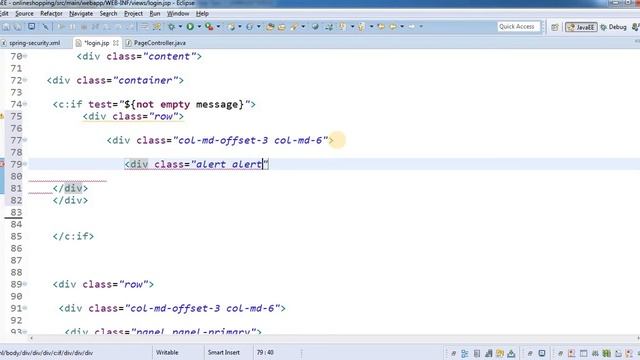This screenshot has height=360, width=640.
Task: Open the external tools run dropdown arrow
Action: coord(218,27)
